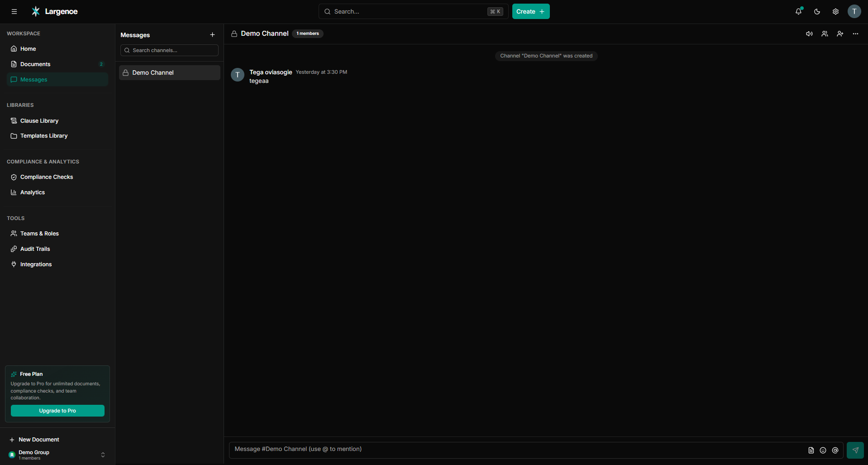Click message text tegeaa

[x=259, y=81]
